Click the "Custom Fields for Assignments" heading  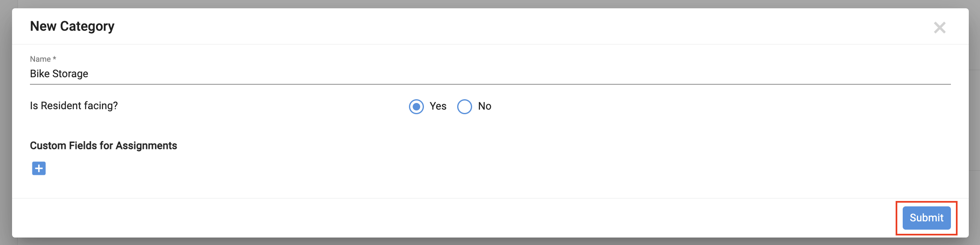(x=103, y=146)
